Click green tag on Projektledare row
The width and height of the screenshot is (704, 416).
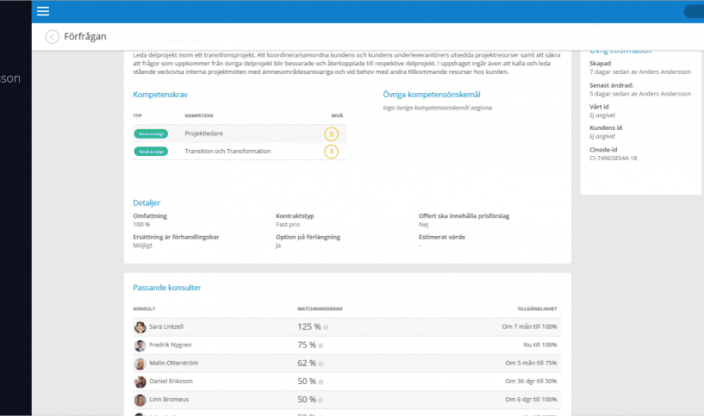pos(152,133)
